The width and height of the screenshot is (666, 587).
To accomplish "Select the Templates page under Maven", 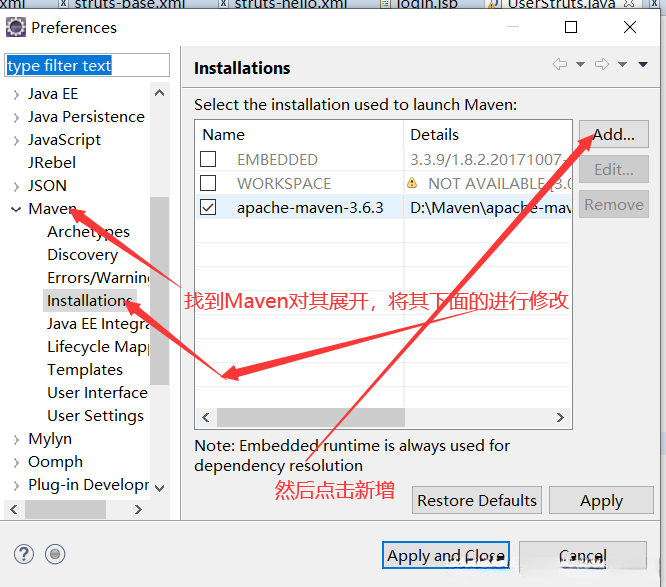I will pyautogui.click(x=85, y=370).
